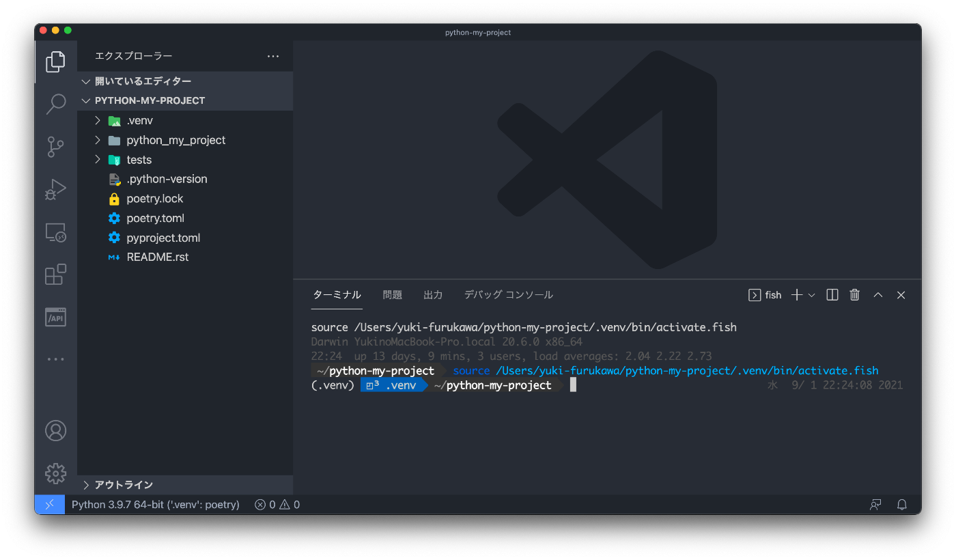Open the Extensions view
The width and height of the screenshot is (956, 560).
click(x=55, y=275)
